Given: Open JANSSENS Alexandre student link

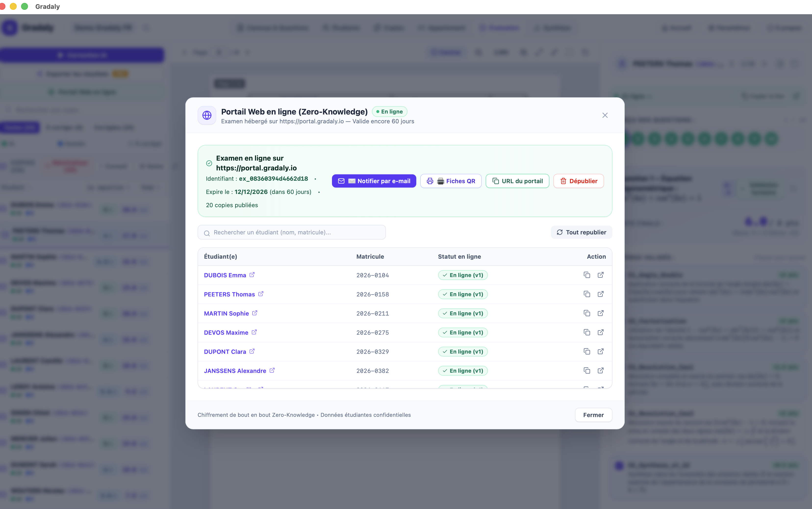Looking at the screenshot, I should [x=239, y=371].
